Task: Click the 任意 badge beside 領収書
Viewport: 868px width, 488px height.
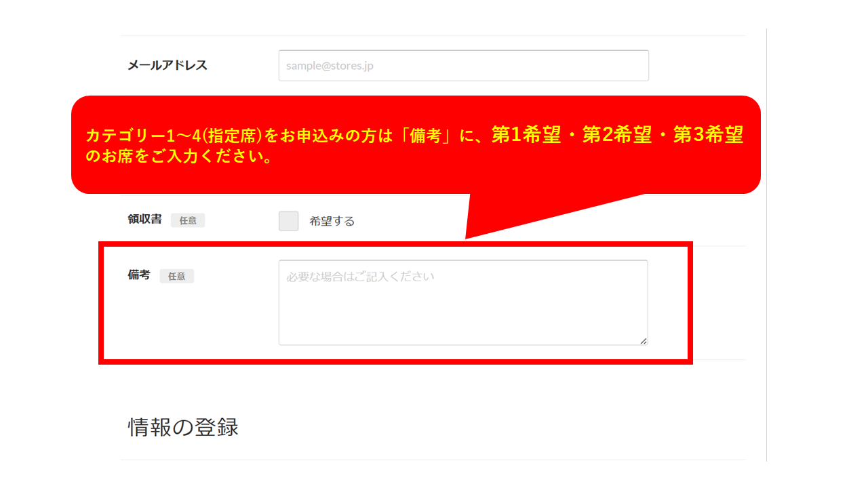Action: [188, 220]
